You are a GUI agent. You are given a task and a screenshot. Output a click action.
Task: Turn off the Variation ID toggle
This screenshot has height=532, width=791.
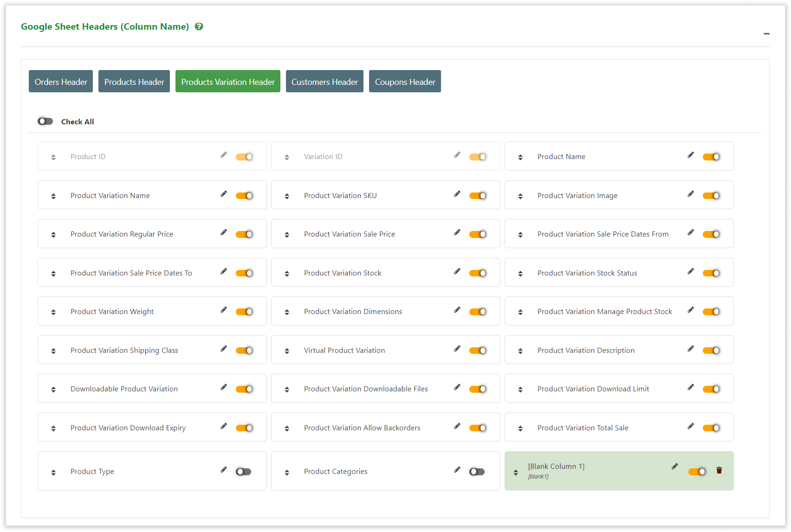(478, 156)
